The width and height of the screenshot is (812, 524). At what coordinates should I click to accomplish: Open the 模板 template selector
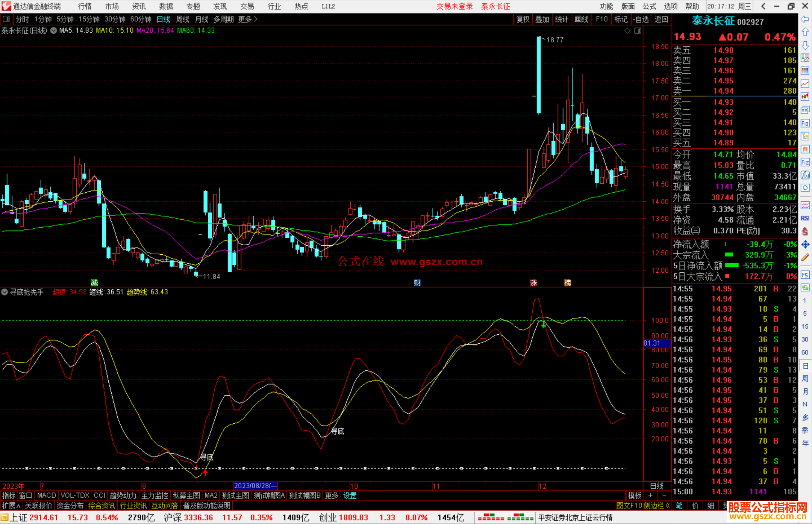point(635,495)
